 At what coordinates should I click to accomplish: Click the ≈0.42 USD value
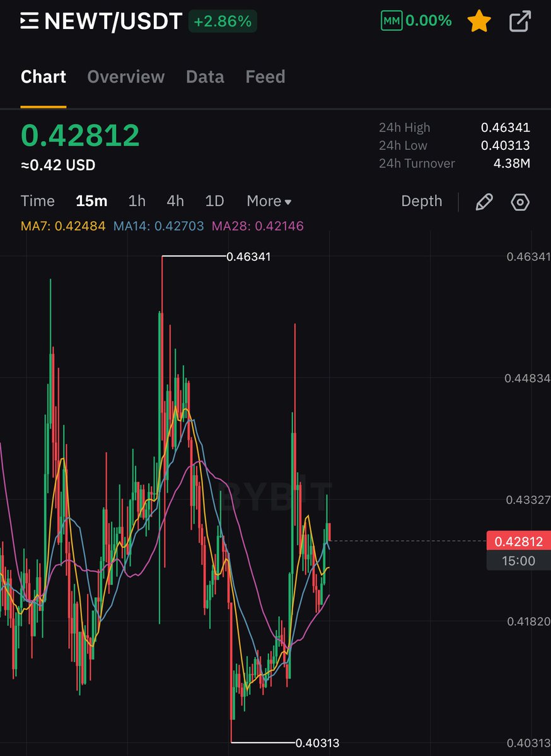click(58, 165)
